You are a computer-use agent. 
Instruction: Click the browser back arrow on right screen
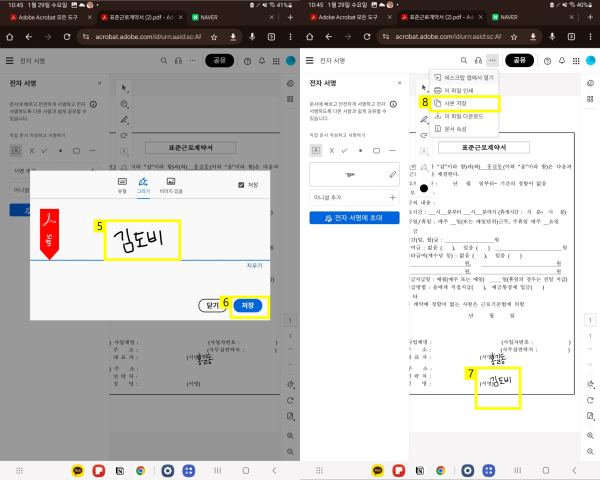(329, 37)
